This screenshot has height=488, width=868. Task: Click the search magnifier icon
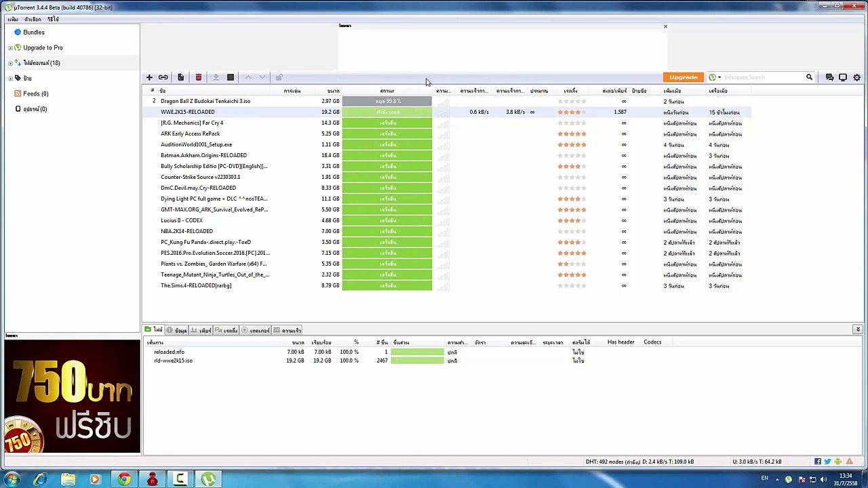tap(809, 77)
